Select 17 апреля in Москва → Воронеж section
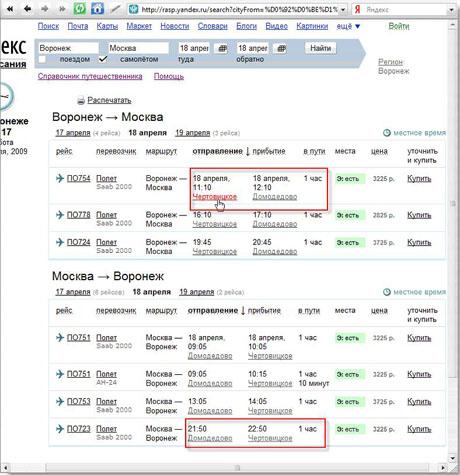 [73, 292]
